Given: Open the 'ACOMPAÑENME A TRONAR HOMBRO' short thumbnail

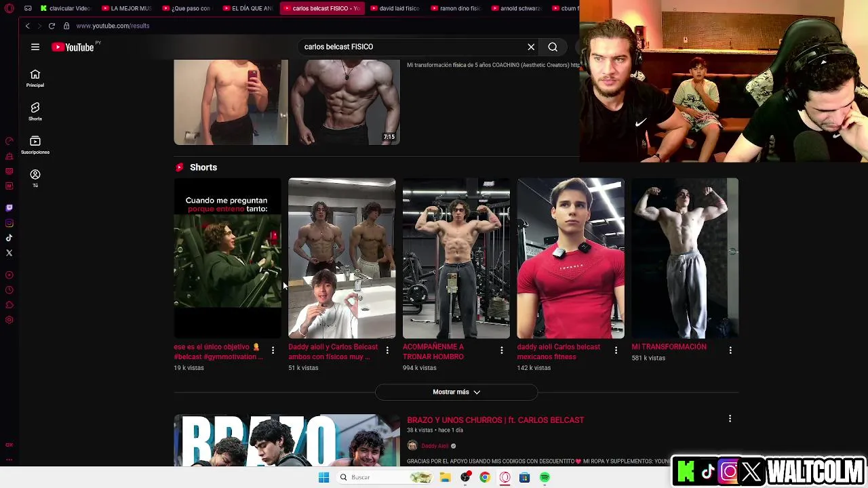Looking at the screenshot, I should (x=456, y=258).
